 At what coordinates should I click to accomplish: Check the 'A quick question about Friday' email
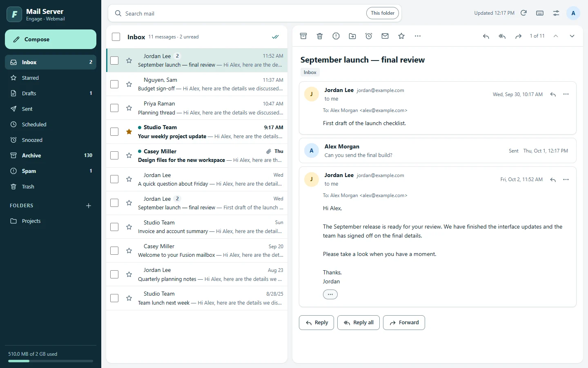(x=114, y=179)
